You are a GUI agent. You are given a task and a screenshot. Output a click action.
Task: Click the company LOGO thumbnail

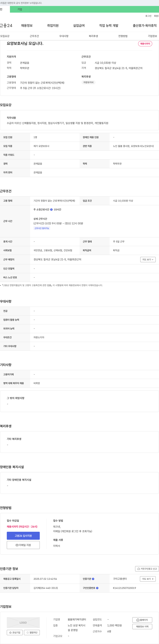coord(23,623)
